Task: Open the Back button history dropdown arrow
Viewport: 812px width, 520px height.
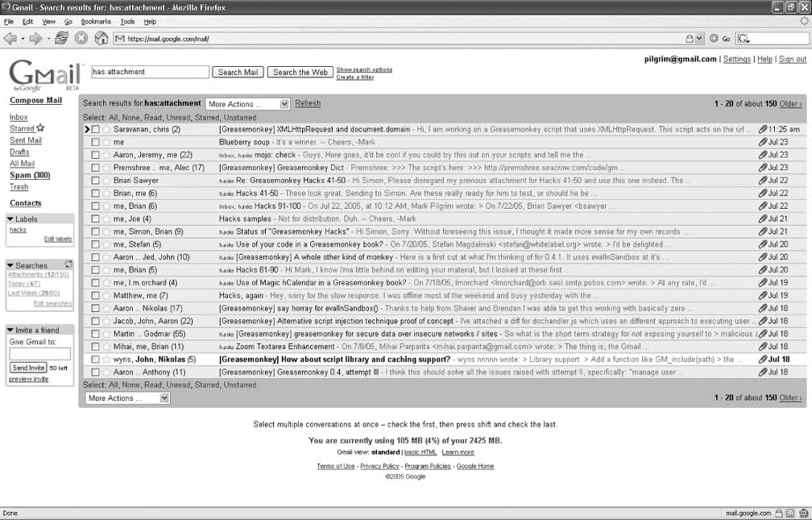Action: (23, 39)
